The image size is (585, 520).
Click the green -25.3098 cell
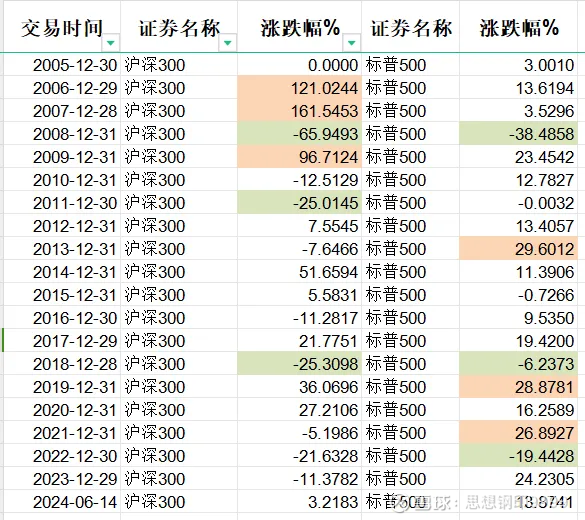(299, 364)
